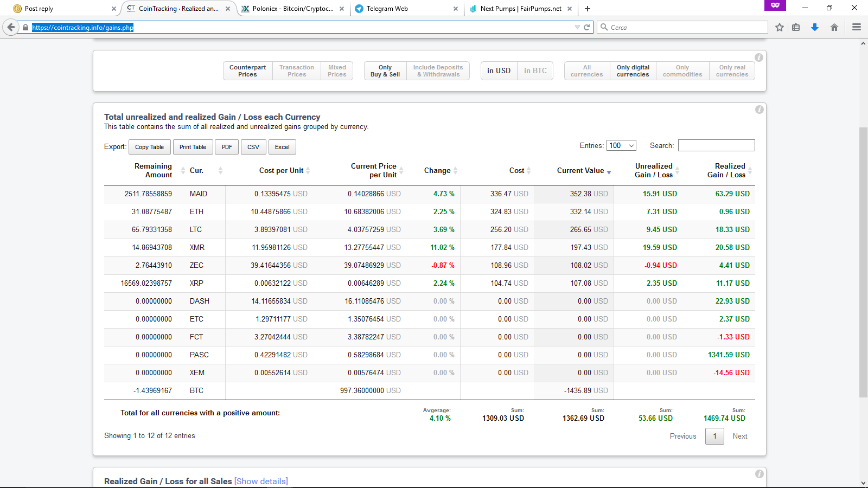Open the downloads arrow icon

point(815,27)
